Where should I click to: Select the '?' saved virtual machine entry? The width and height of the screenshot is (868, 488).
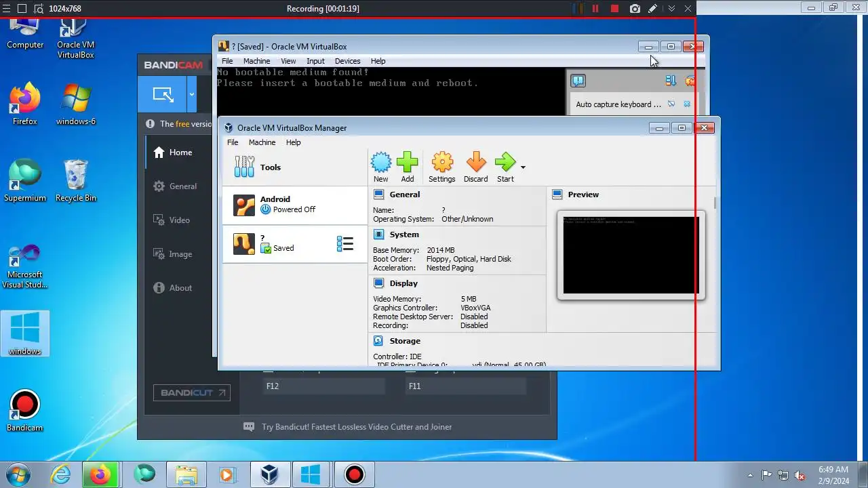(294, 243)
